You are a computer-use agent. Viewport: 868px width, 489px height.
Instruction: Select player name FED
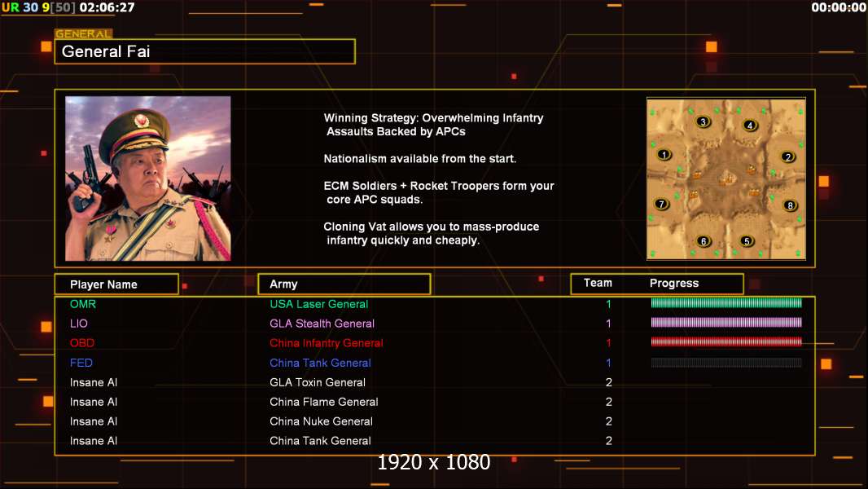click(x=81, y=363)
